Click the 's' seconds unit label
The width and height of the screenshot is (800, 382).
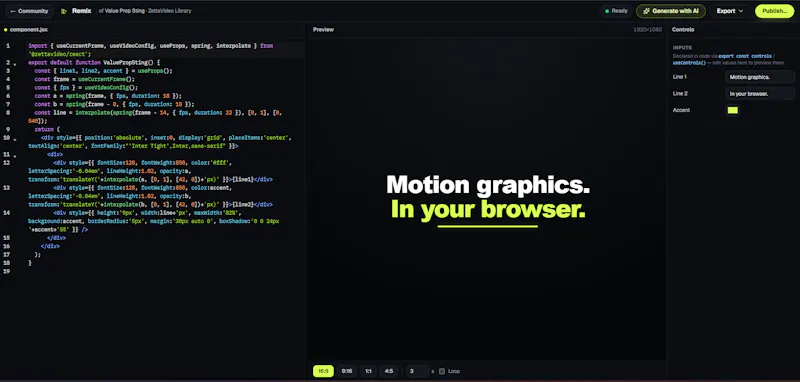[433, 371]
